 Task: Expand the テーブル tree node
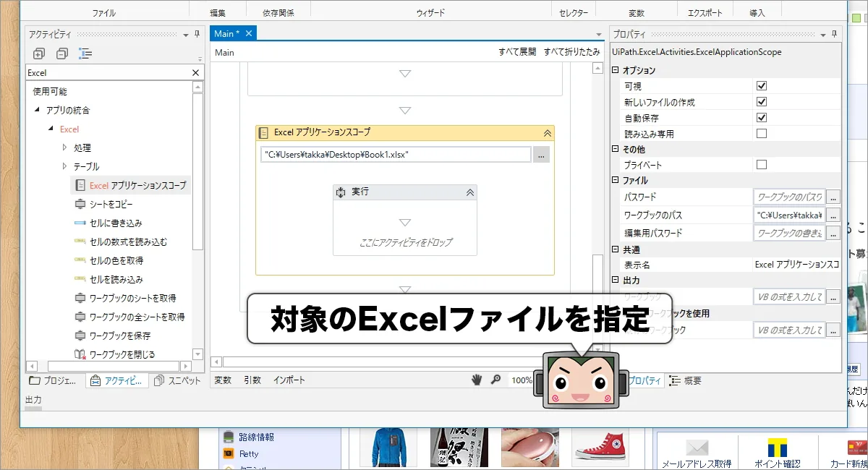tap(64, 166)
